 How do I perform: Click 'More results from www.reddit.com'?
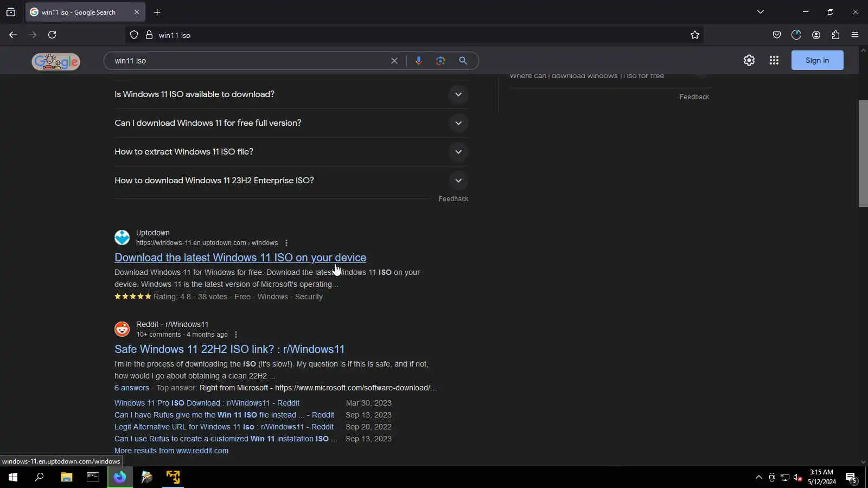pos(171,451)
